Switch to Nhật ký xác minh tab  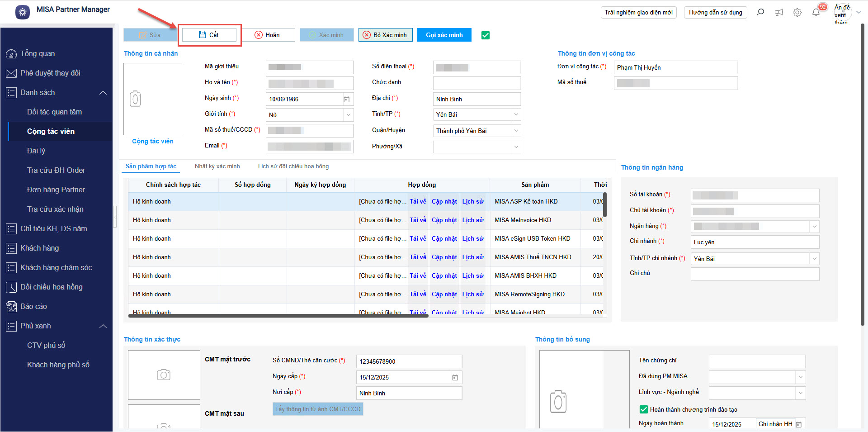pos(217,166)
